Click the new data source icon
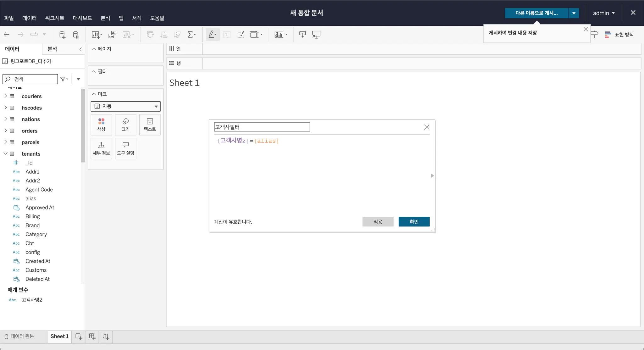This screenshot has height=350, width=644. click(62, 35)
